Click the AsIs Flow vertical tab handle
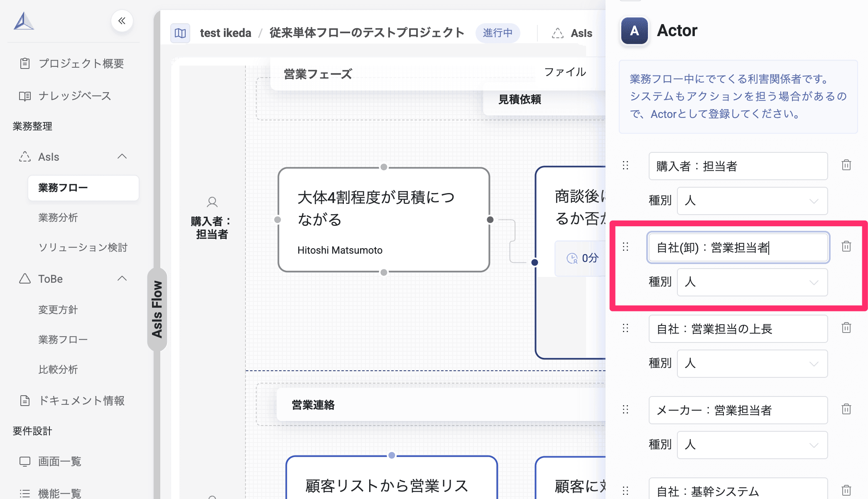868x499 pixels. (157, 309)
